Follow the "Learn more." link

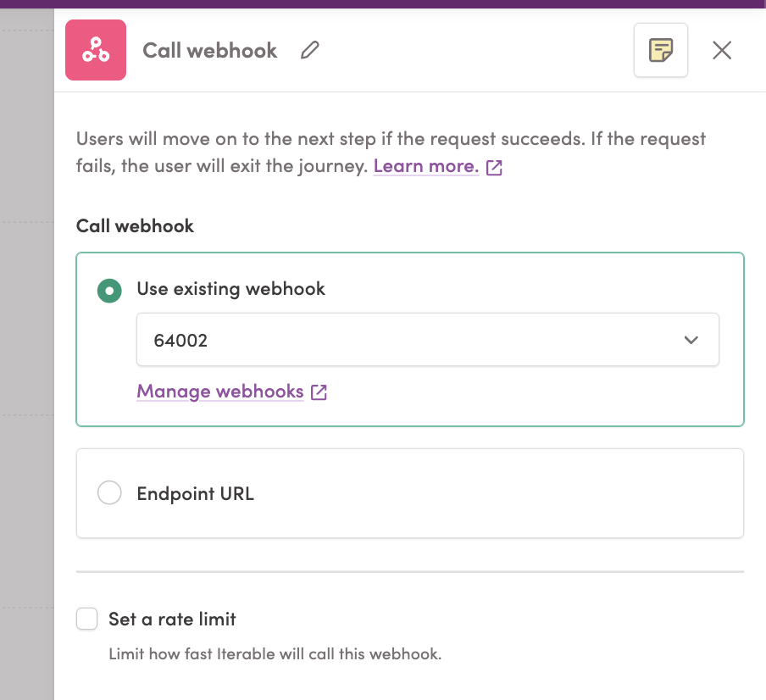point(424,166)
